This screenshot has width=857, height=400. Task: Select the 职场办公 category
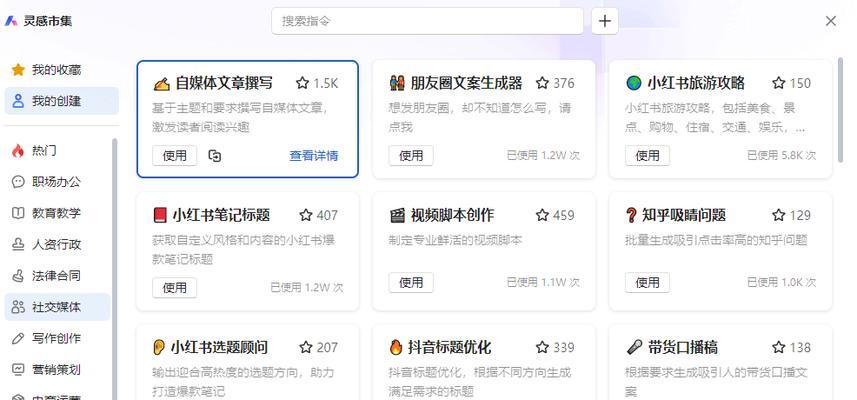[x=57, y=182]
